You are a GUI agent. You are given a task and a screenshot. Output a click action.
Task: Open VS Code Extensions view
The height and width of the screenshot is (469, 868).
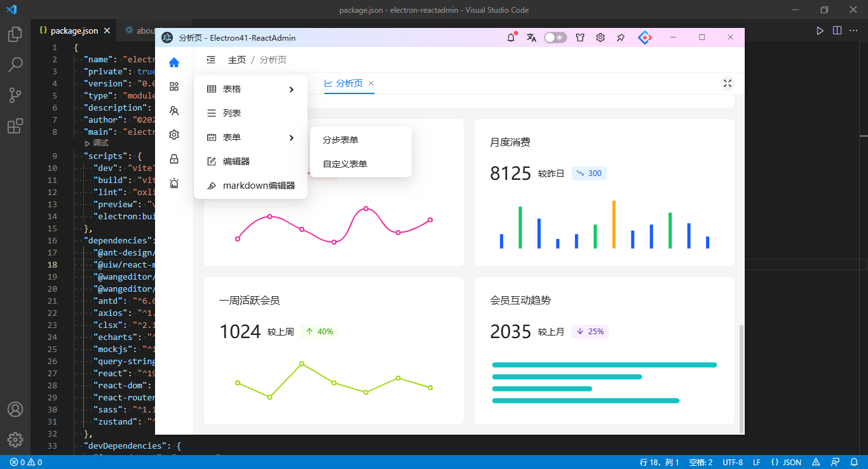15,126
